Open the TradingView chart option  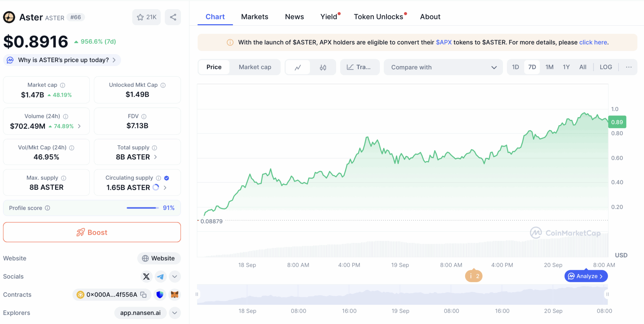pos(360,67)
